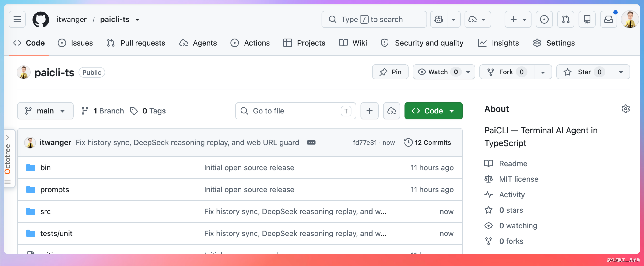
Task: Open the main branch selector dropdown
Action: pyautogui.click(x=45, y=111)
